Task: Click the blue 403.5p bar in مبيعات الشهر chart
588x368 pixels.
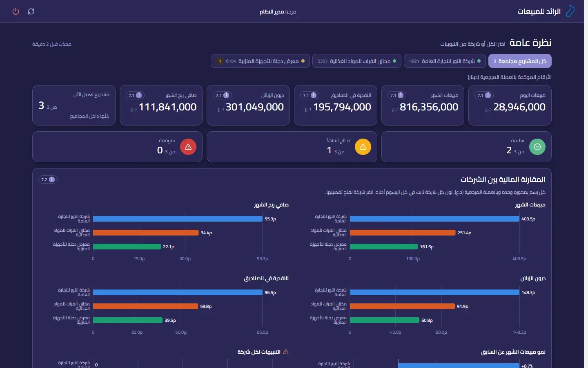Action: point(434,219)
